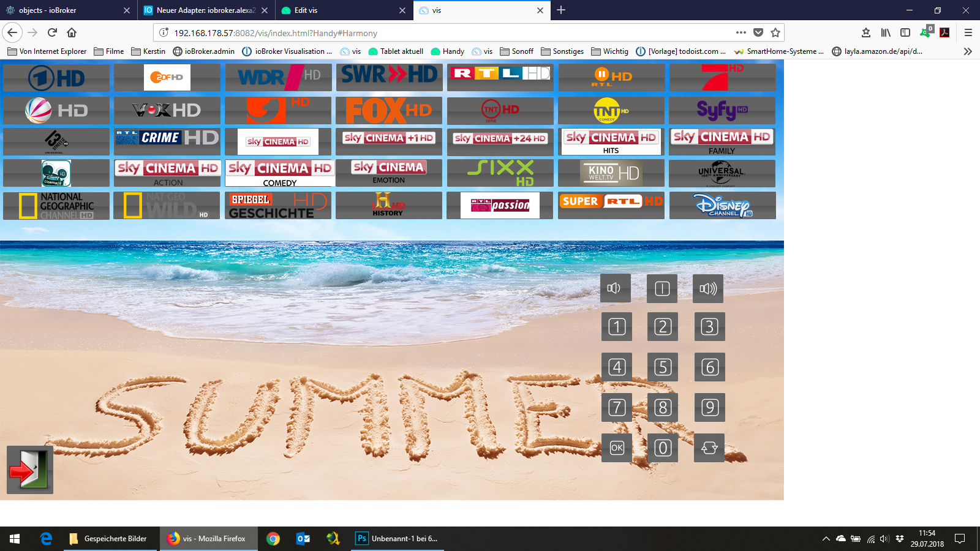Choose Sky Cinema Action channel

point(167,173)
